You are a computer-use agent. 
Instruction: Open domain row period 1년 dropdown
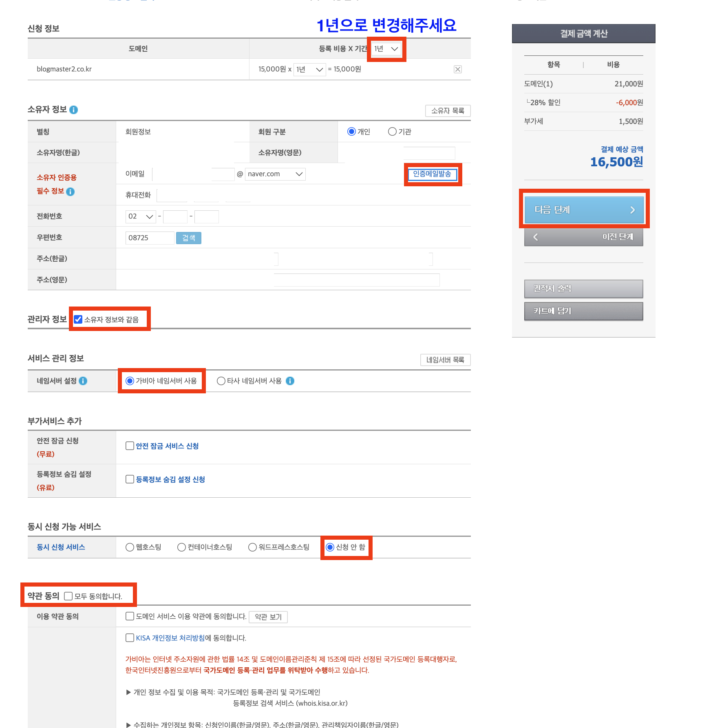310,70
